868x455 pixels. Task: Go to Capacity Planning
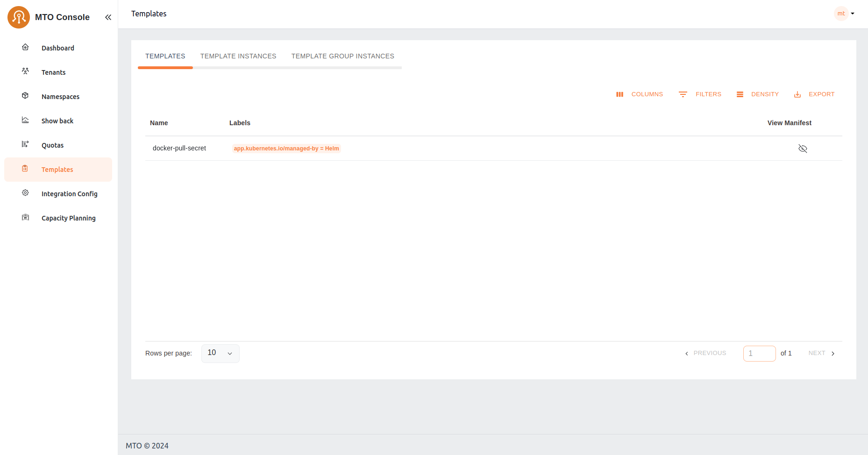(68, 218)
